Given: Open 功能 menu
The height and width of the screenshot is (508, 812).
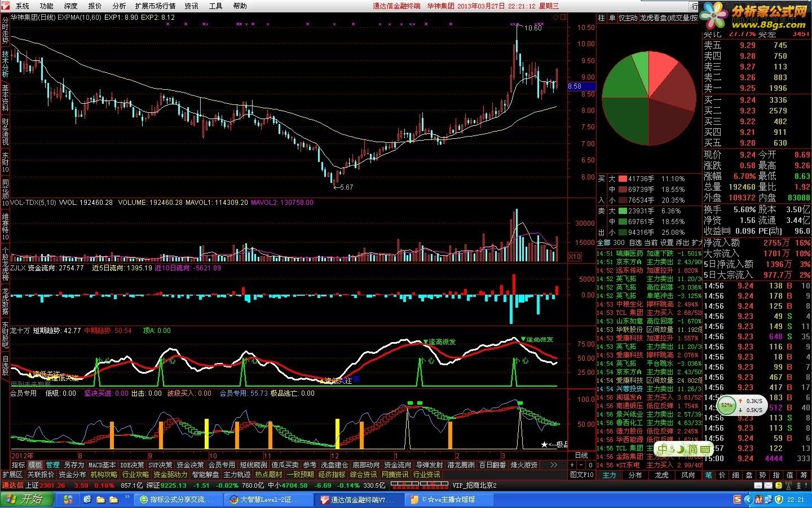Looking at the screenshot, I should (47, 6).
